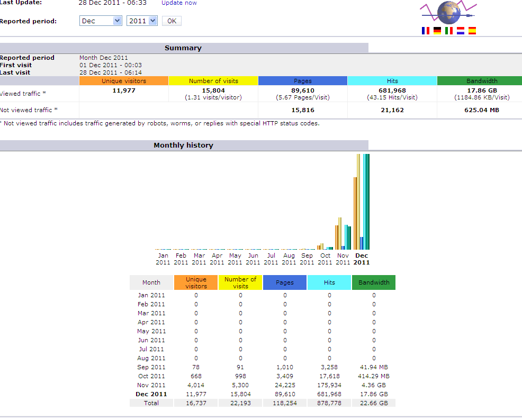Viewport: 522px width, 420px height.
Task: Click the Bandwidth header in history table
Action: pyautogui.click(x=374, y=282)
